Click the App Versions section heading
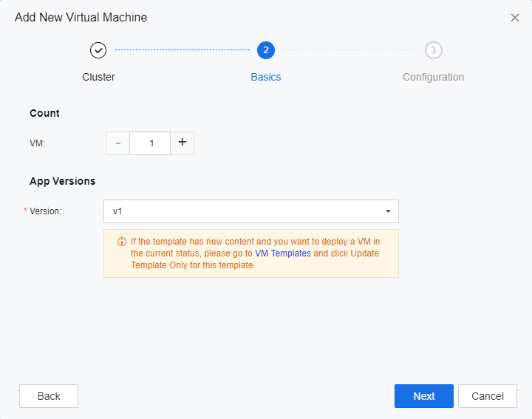Screen dimensions: 532x419 tap(62, 181)
